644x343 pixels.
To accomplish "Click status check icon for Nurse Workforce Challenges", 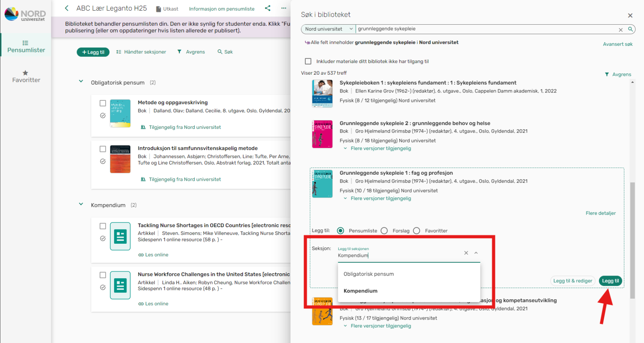I will tap(103, 287).
